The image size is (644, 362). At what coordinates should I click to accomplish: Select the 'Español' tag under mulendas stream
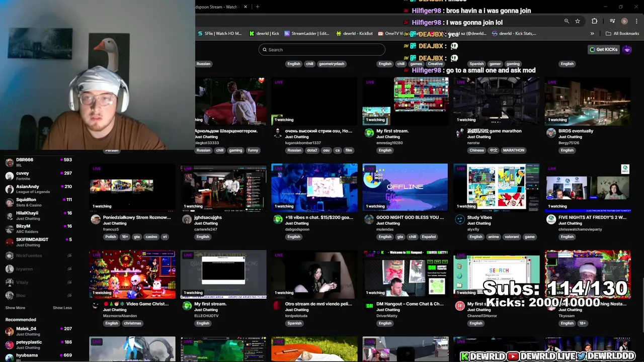point(429,237)
